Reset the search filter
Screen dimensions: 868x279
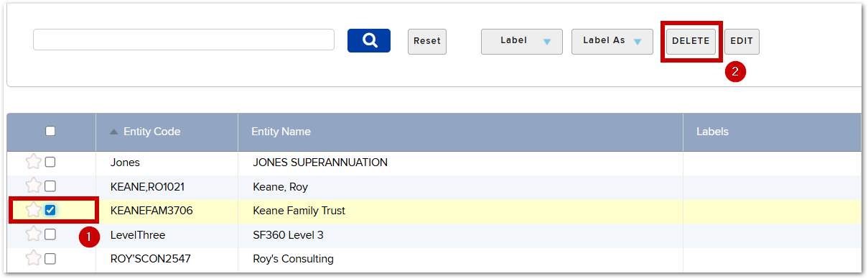click(427, 41)
